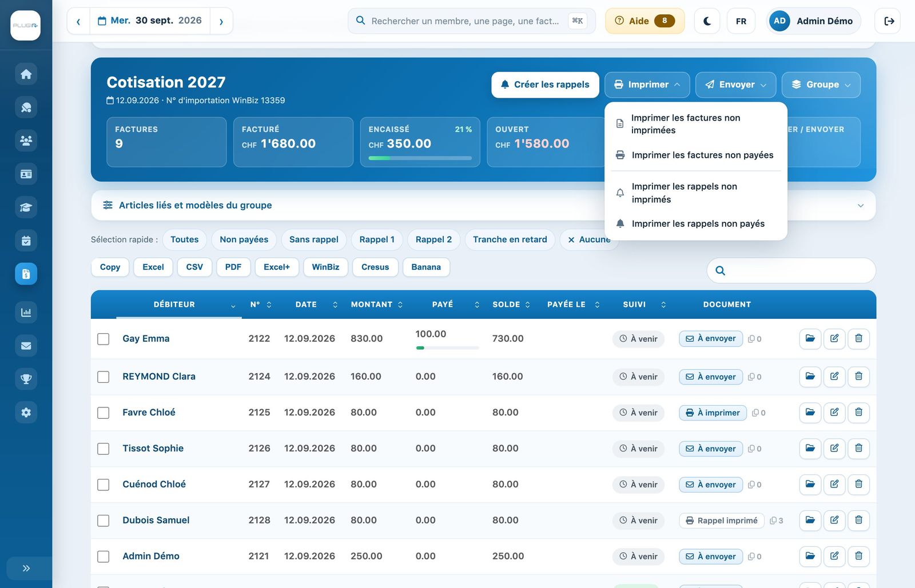Open the Envoyer dropdown
The image size is (915, 588).
[735, 85]
